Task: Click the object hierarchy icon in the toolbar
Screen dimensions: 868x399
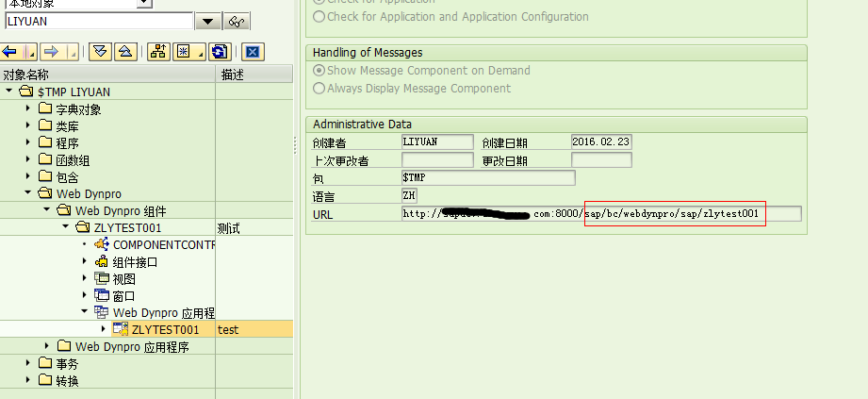Action: 159,52
